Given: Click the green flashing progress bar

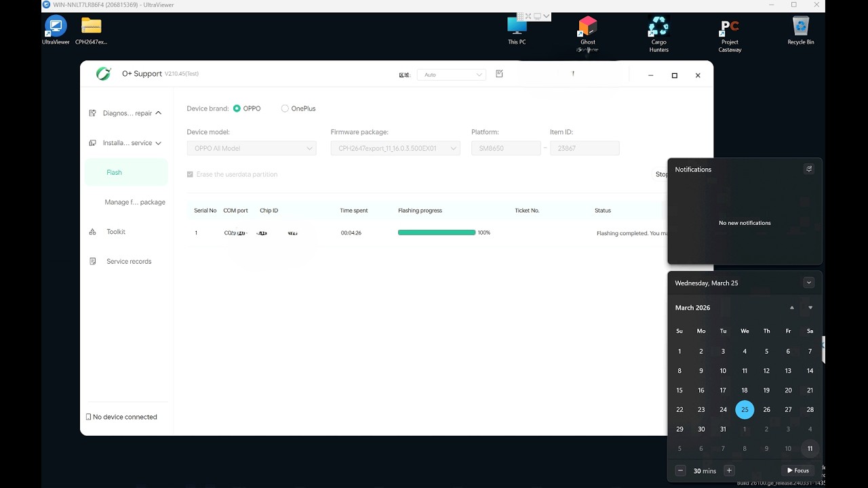Looking at the screenshot, I should click(437, 232).
